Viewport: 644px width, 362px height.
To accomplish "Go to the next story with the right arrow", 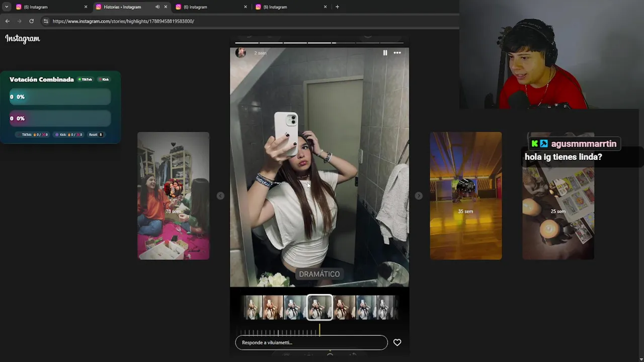I will pos(419,196).
